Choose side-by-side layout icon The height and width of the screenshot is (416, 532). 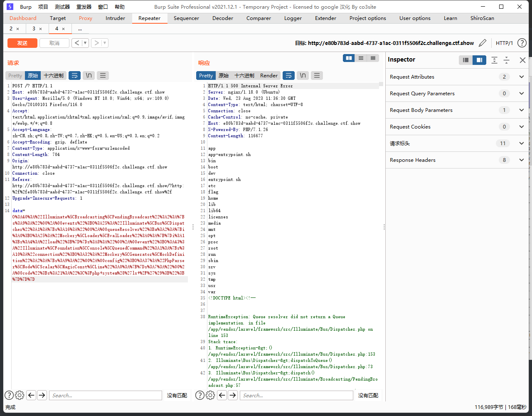tap(349, 58)
